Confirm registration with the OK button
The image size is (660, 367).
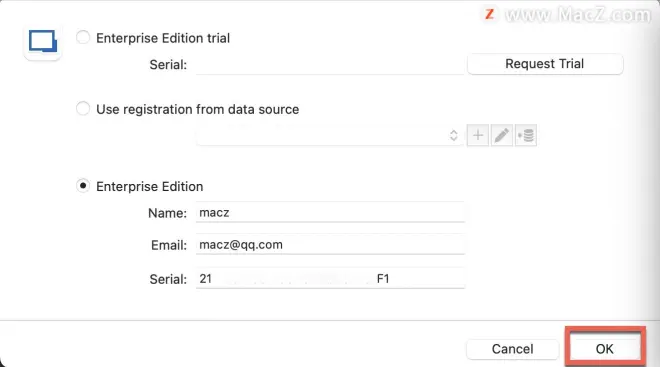[x=605, y=349]
